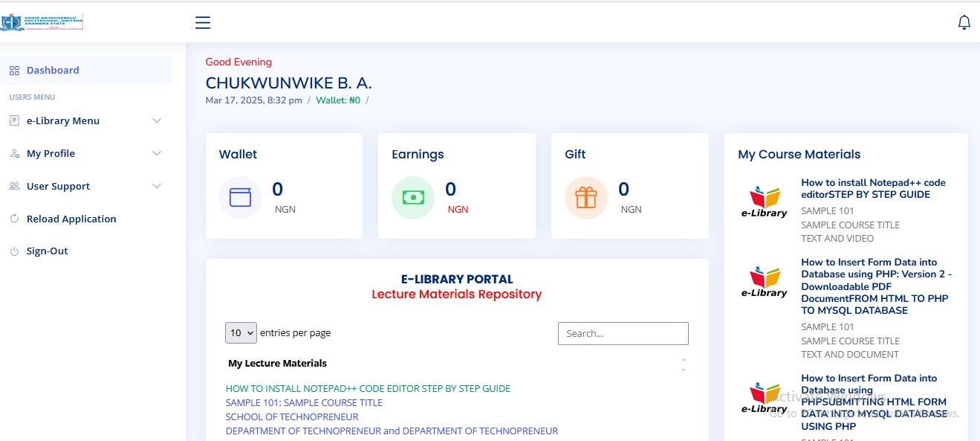Expand the My Profile submenu arrow
This screenshot has width=980, height=441.
pyautogui.click(x=157, y=153)
